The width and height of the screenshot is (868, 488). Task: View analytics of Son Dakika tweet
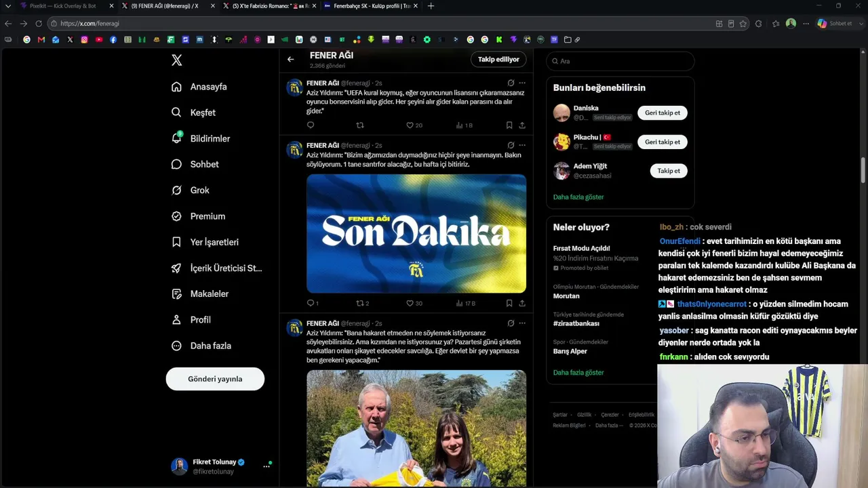[466, 303]
